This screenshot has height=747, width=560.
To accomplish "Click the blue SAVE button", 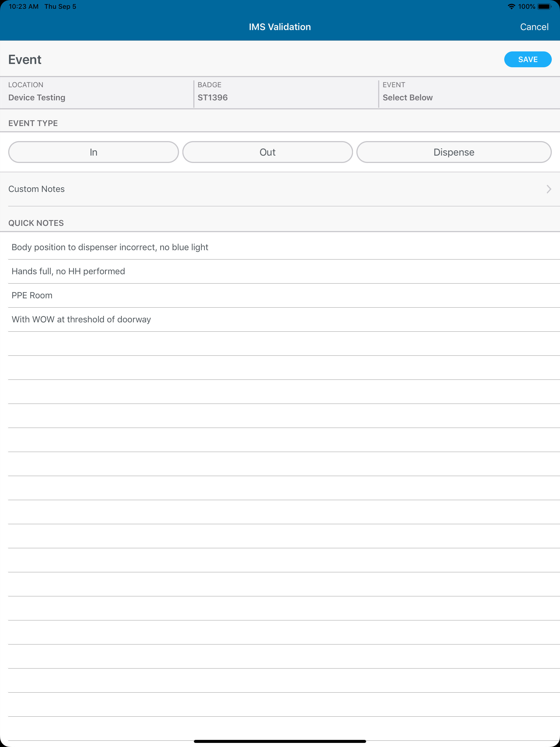I will [x=527, y=59].
